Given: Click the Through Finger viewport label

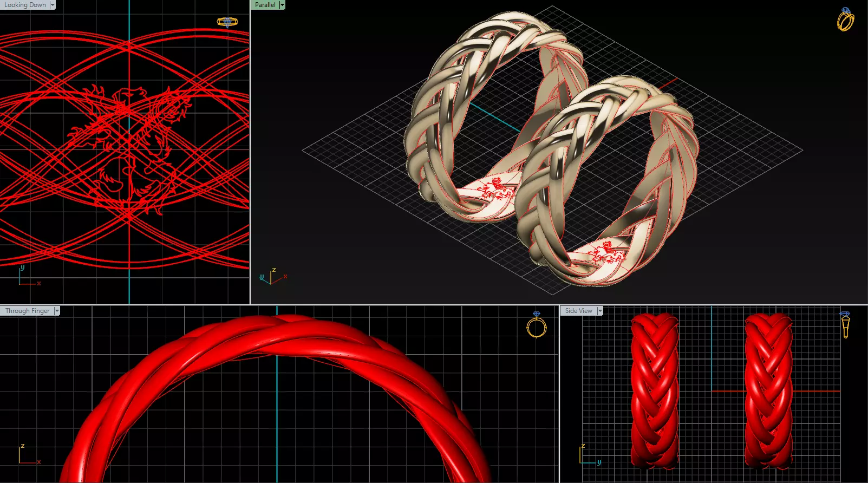Looking at the screenshot, I should click(x=27, y=311).
